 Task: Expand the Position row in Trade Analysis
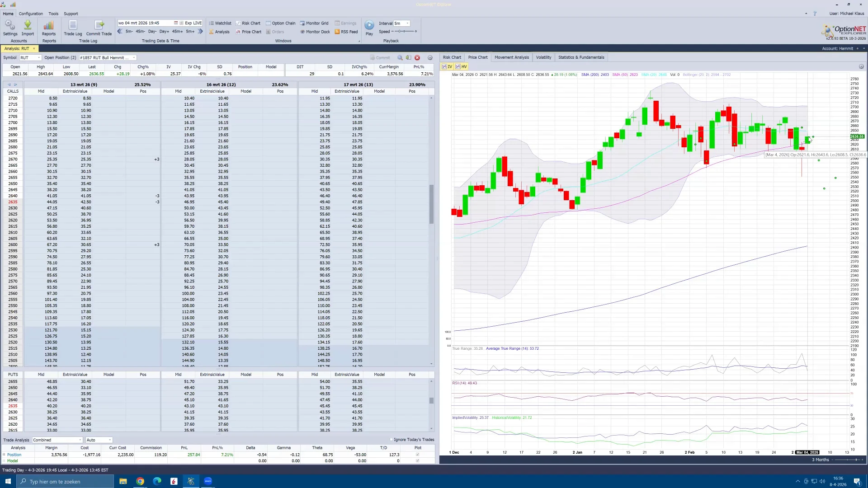point(4,455)
